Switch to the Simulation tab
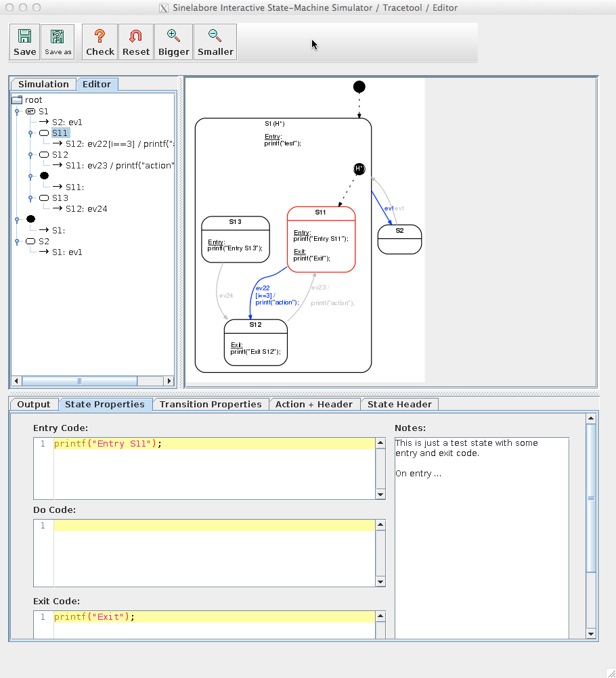Viewport: 616px width, 678px height. (x=43, y=84)
